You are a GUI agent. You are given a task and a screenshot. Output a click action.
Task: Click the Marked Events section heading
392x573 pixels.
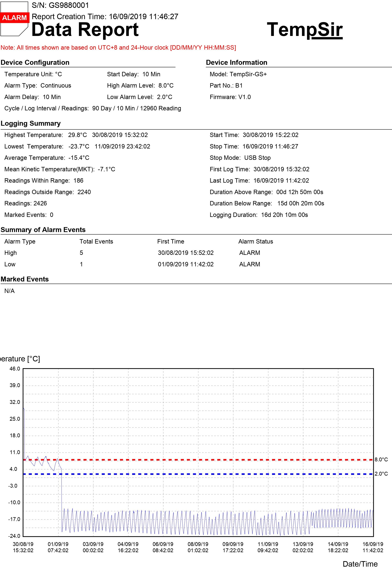(x=25, y=279)
